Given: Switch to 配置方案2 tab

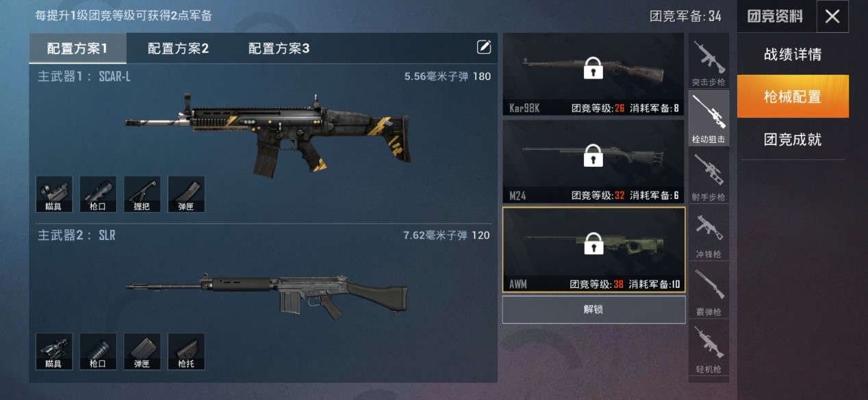Looking at the screenshot, I should tap(178, 49).
